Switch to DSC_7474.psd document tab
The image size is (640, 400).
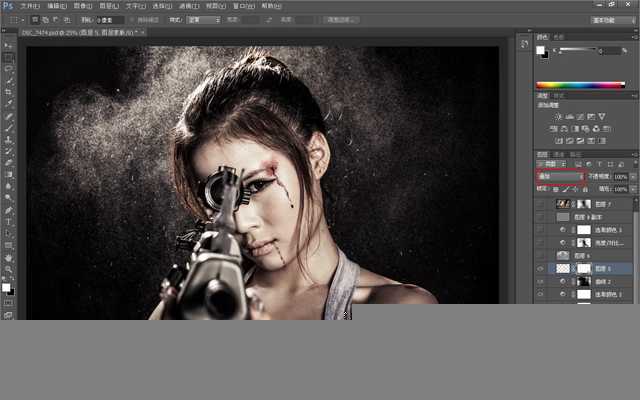(x=75, y=32)
